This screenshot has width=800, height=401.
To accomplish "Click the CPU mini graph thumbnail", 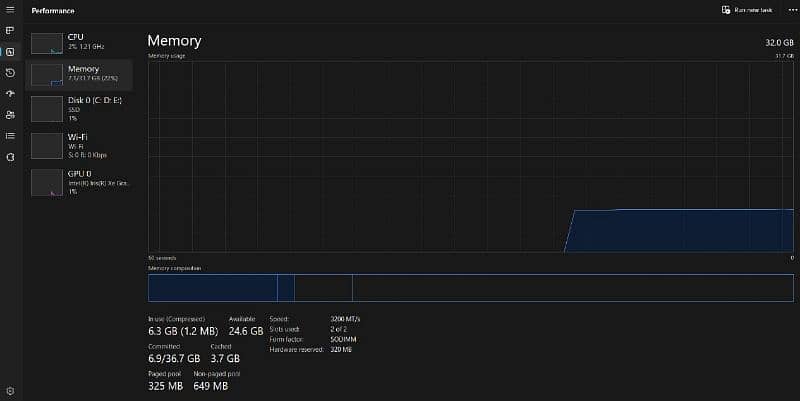I will coord(46,43).
